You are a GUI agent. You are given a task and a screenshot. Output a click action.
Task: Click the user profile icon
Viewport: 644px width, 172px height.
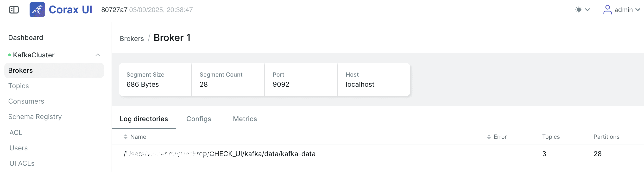(x=607, y=10)
